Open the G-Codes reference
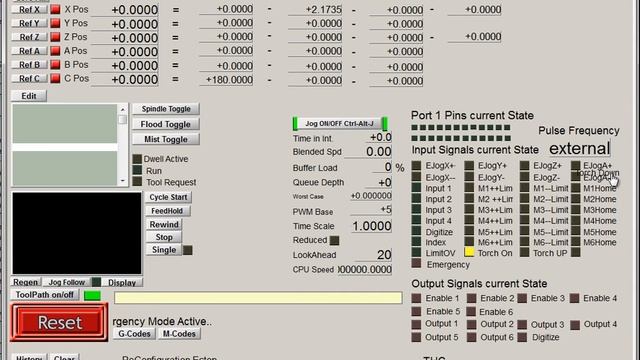 point(134,334)
